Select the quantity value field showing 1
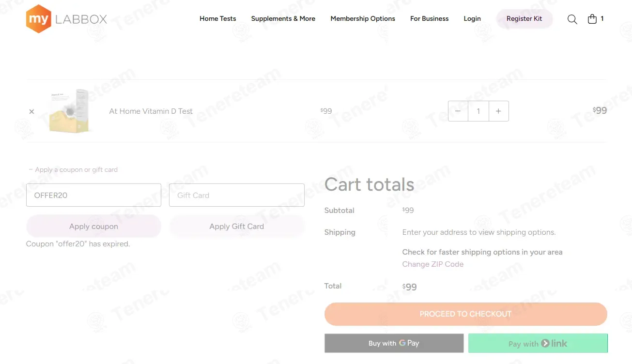 [478, 111]
